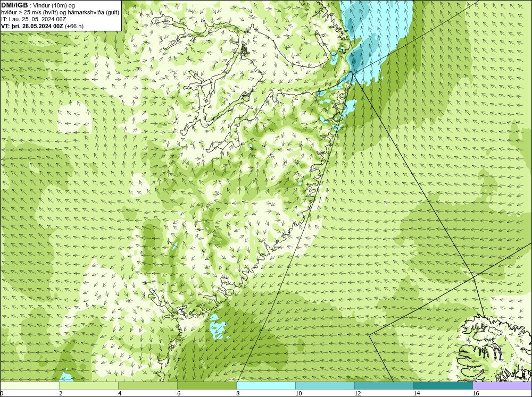Click the 10–12 m/s legend swatch

click(x=325, y=385)
